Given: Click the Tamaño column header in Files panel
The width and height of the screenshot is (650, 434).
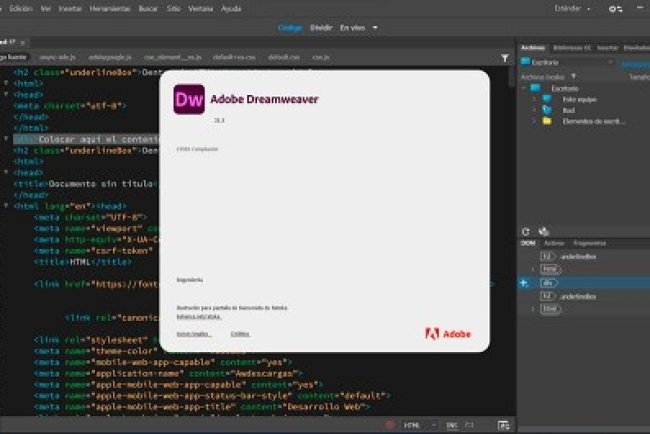Looking at the screenshot, I should (x=639, y=77).
